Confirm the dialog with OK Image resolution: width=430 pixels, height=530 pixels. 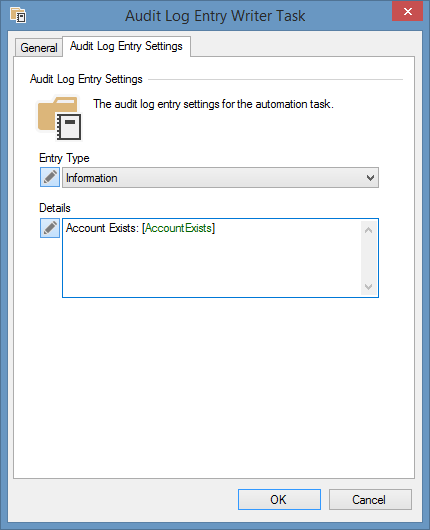click(279, 499)
